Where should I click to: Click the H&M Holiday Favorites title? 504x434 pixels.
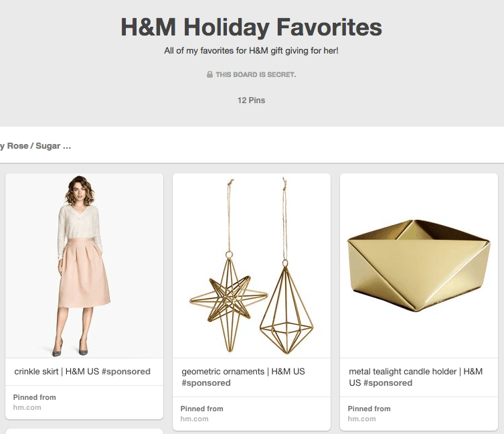click(x=252, y=27)
